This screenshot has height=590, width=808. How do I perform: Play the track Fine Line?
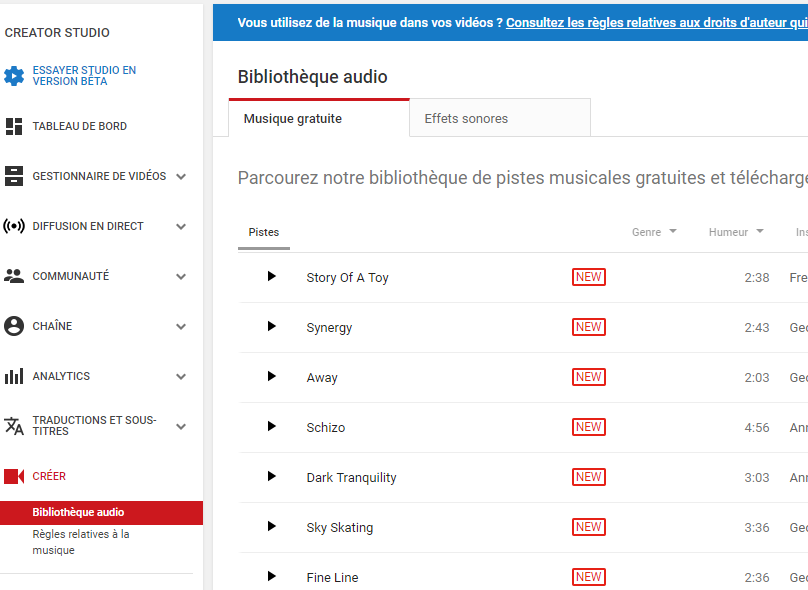(272, 577)
